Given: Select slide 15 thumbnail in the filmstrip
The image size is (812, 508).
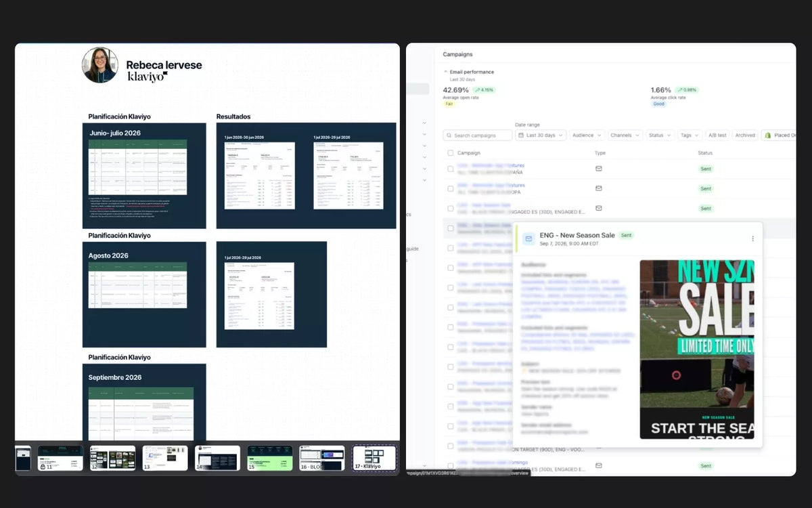Looking at the screenshot, I should click(270, 459).
